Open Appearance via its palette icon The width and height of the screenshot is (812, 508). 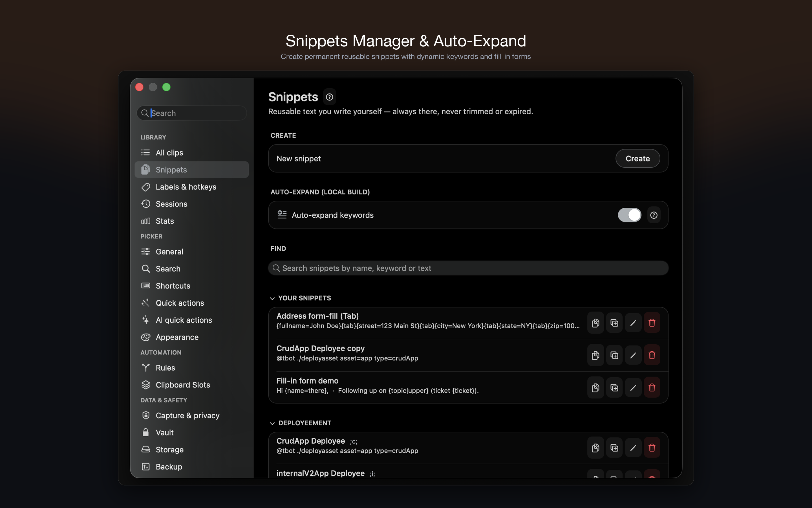(145, 337)
